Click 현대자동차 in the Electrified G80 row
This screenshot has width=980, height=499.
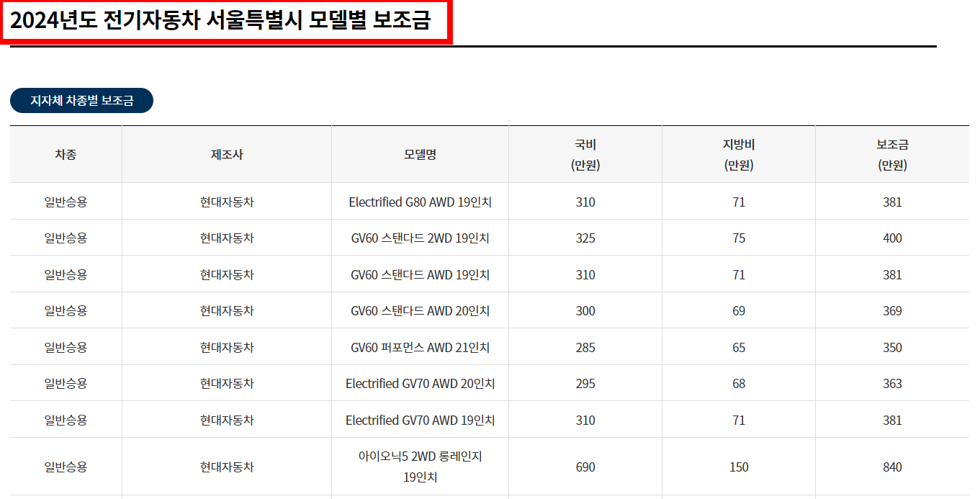(227, 202)
